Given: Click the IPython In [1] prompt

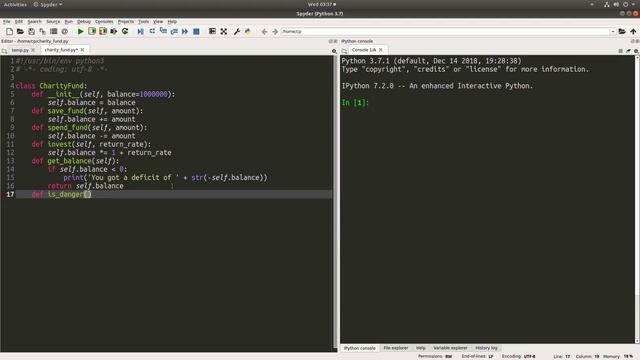Looking at the screenshot, I should [x=355, y=102].
